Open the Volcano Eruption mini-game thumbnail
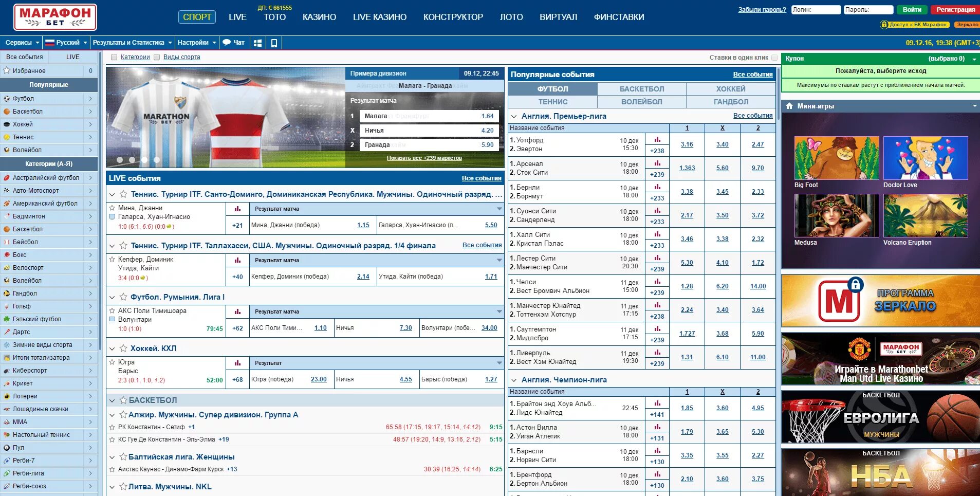The image size is (980, 496). tap(926, 215)
